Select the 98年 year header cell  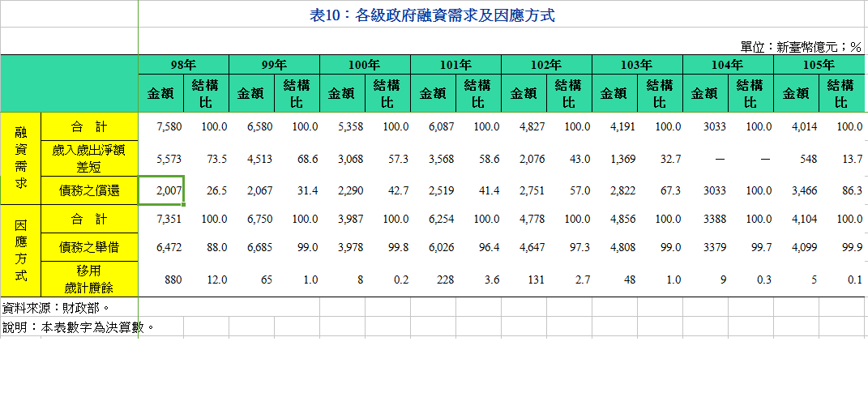(x=184, y=64)
